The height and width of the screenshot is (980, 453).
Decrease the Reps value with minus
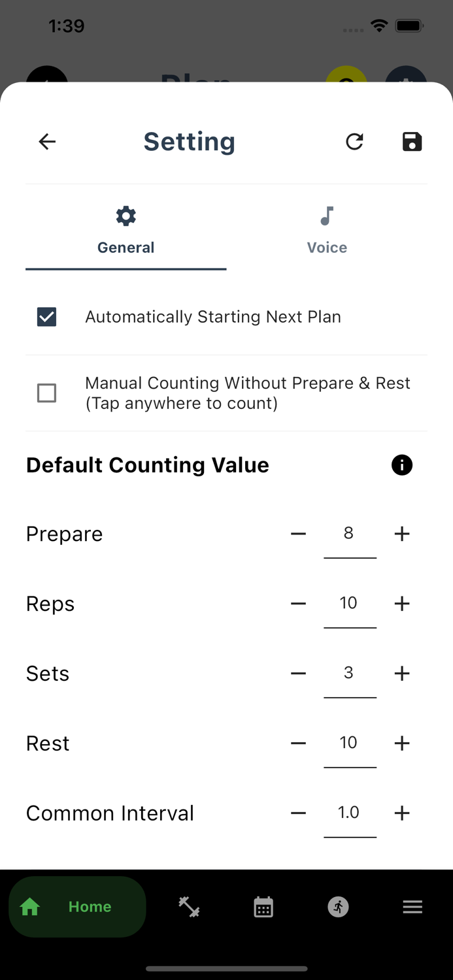click(298, 603)
